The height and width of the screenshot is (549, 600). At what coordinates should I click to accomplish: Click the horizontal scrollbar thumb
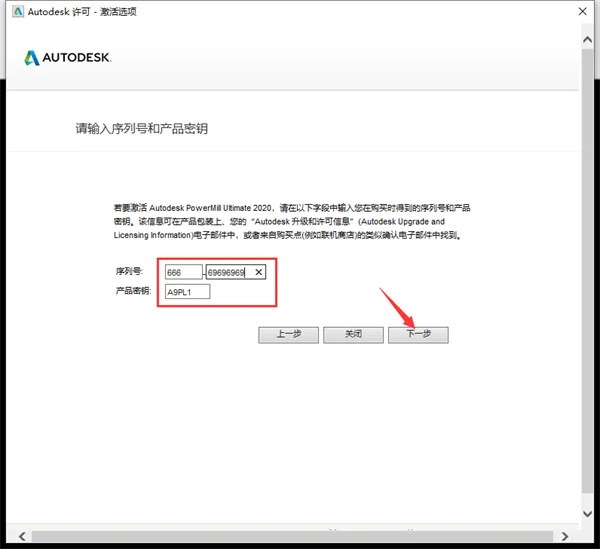[x=292, y=536]
